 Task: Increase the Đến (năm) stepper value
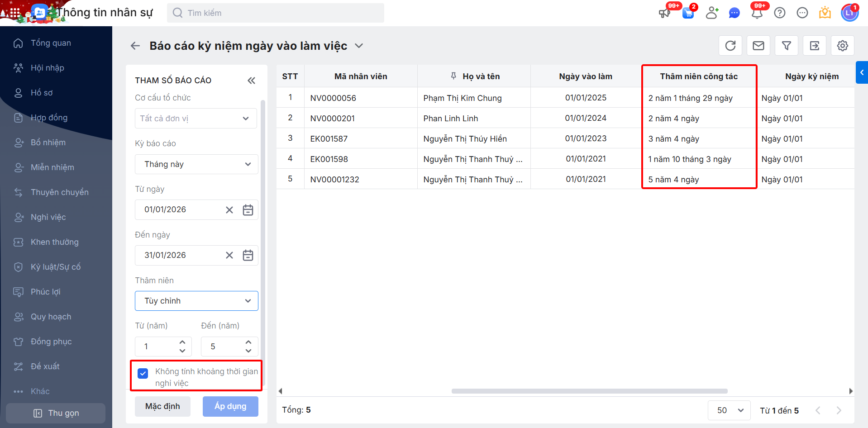pyautogui.click(x=248, y=342)
